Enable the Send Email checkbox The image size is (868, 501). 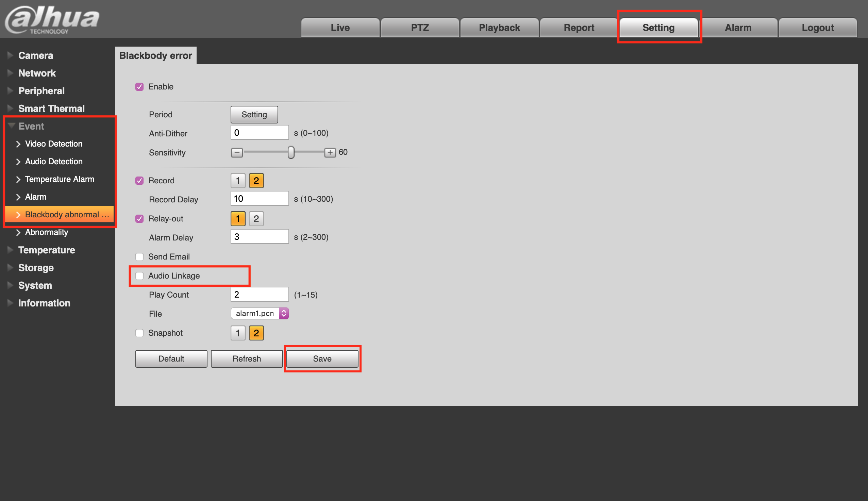click(x=139, y=257)
